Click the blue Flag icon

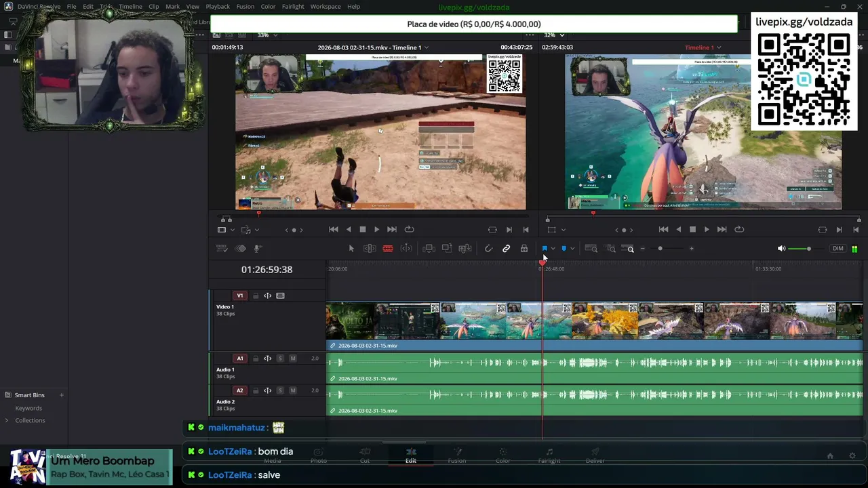545,249
